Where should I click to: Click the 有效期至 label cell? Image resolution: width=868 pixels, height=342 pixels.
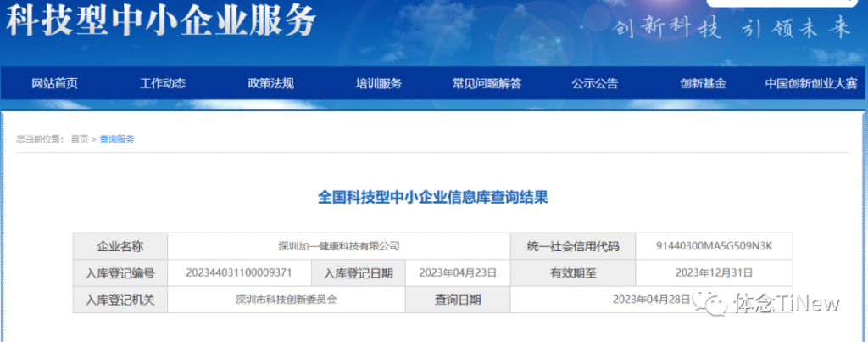coord(573,272)
